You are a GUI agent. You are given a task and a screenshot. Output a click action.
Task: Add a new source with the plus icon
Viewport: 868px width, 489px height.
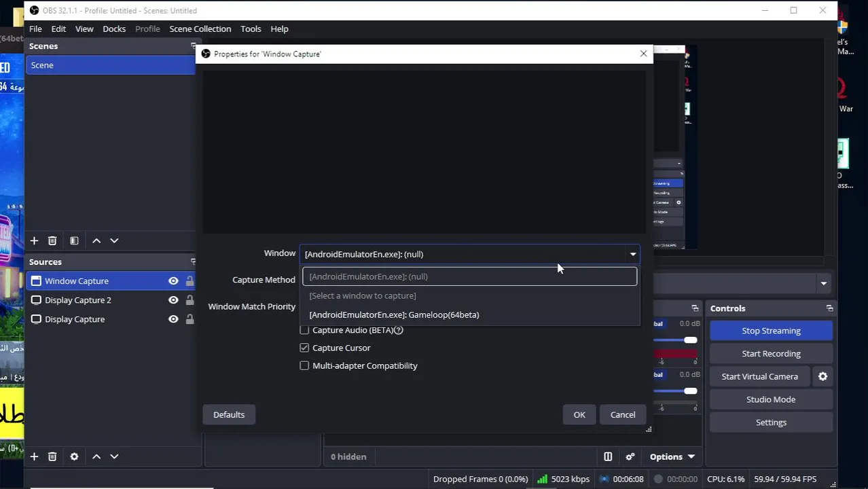[x=34, y=456]
